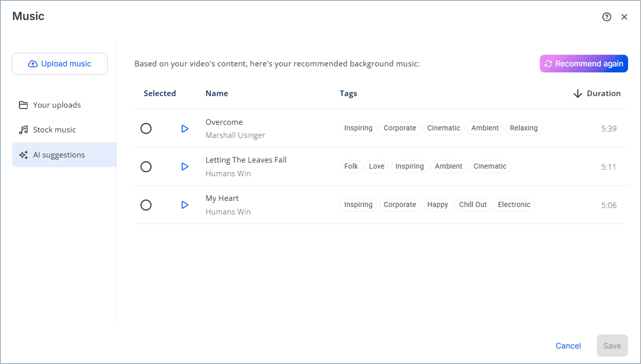Screen dimensions: 641x364
Task: Open AI suggestions section
Action: 59,155
